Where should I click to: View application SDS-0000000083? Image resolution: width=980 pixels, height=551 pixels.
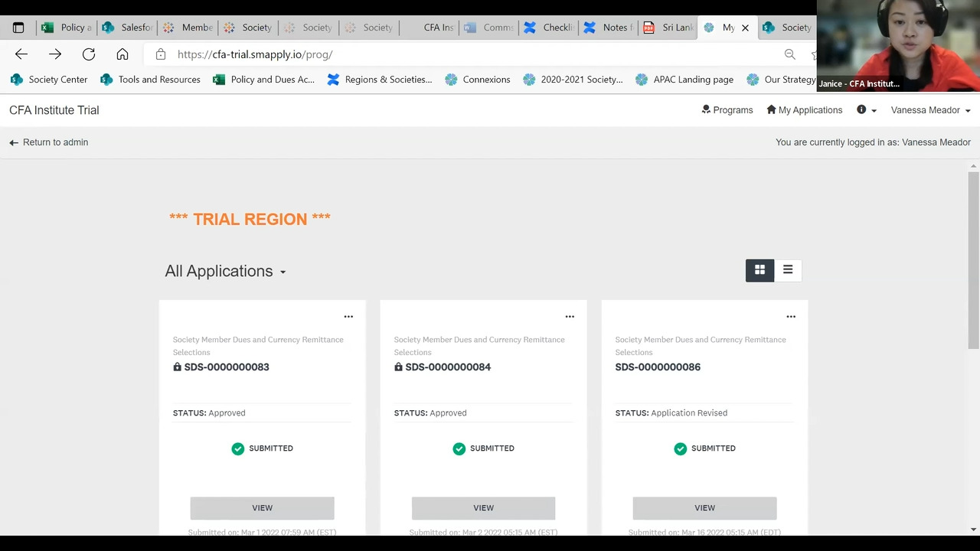(x=262, y=508)
